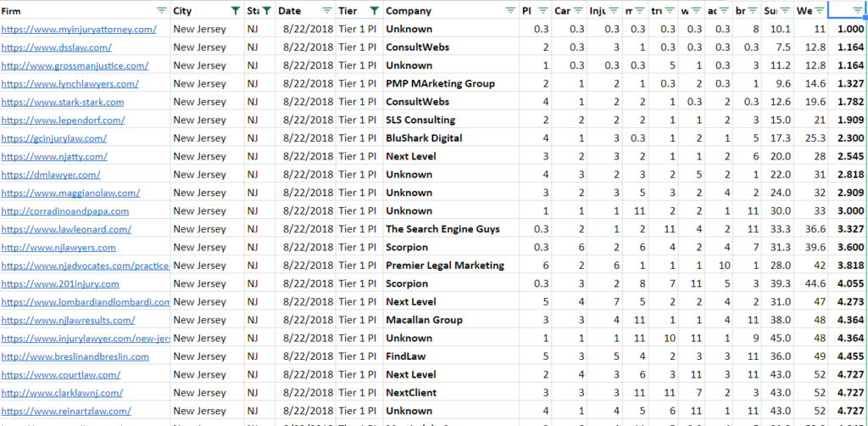This screenshot has width=868, height=426.
Task: Open the Car column filter icon
Action: point(578,10)
